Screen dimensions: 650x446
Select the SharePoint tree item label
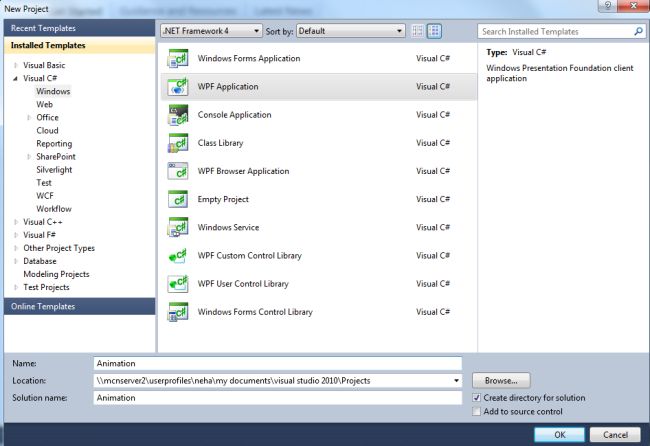coord(56,157)
